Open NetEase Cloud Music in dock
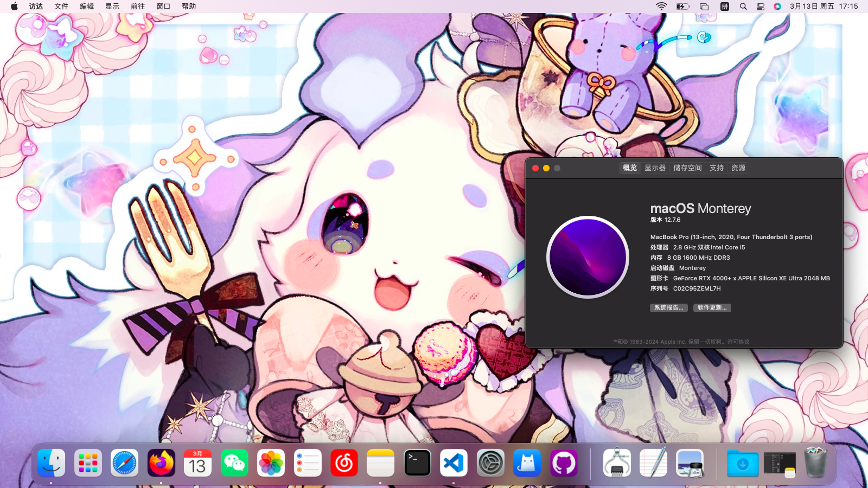The width and height of the screenshot is (868, 488). tap(344, 464)
